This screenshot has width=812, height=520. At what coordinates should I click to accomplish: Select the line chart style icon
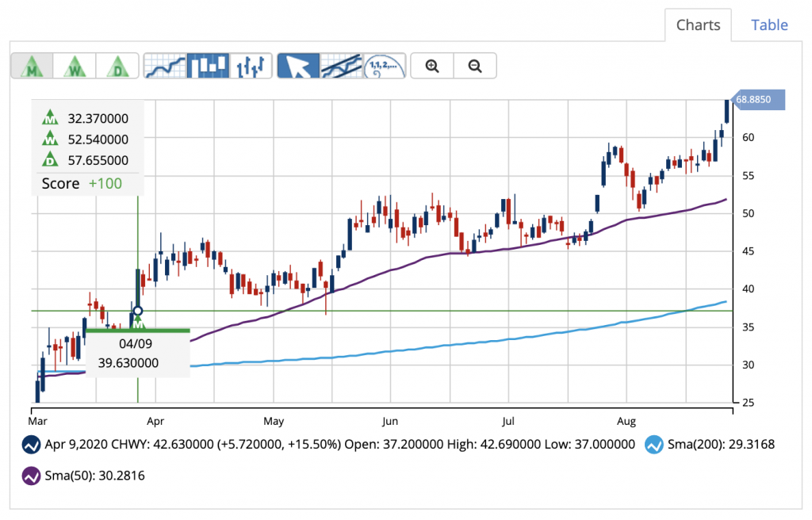[x=165, y=66]
